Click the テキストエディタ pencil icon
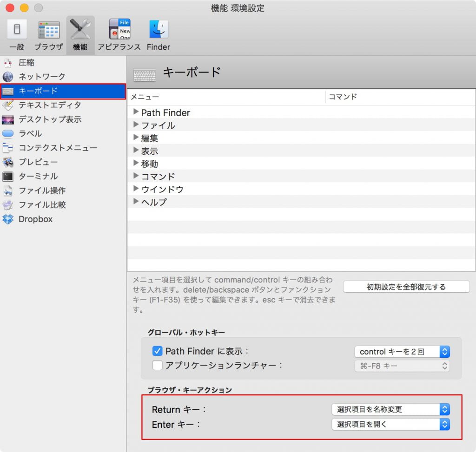 (8, 105)
